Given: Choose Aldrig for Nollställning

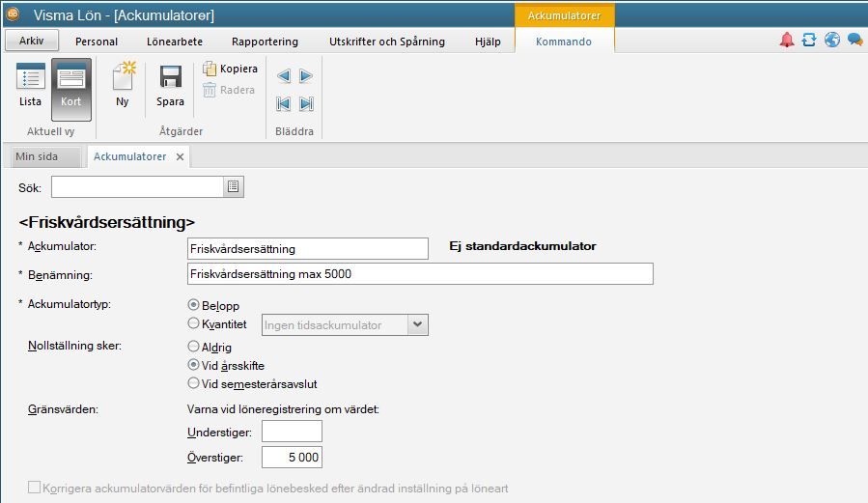Looking at the screenshot, I should tap(194, 347).
